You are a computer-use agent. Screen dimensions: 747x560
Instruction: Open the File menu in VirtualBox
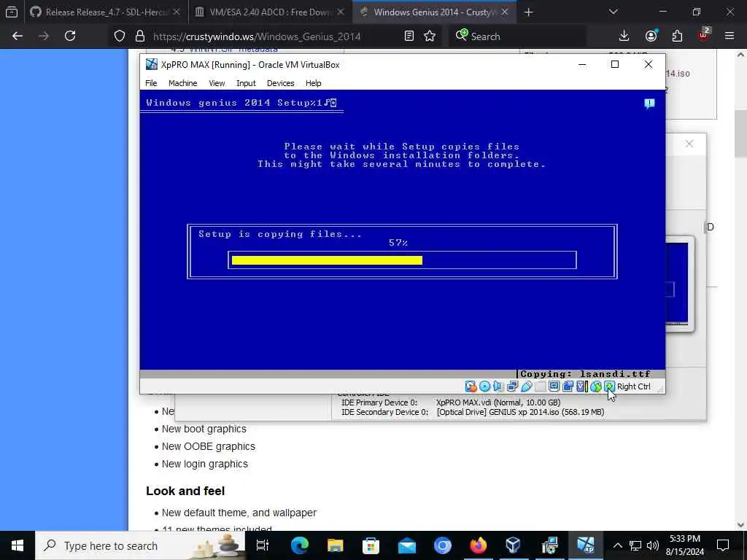pos(151,83)
